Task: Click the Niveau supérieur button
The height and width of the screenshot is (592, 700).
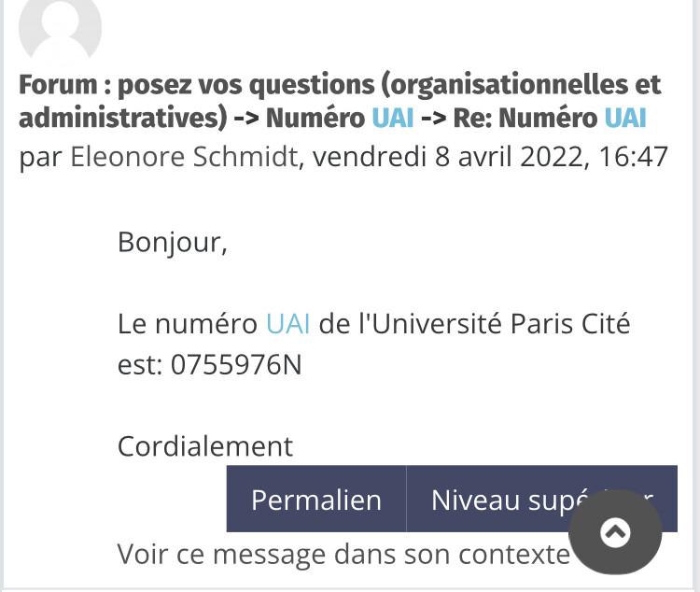Action: tap(542, 499)
